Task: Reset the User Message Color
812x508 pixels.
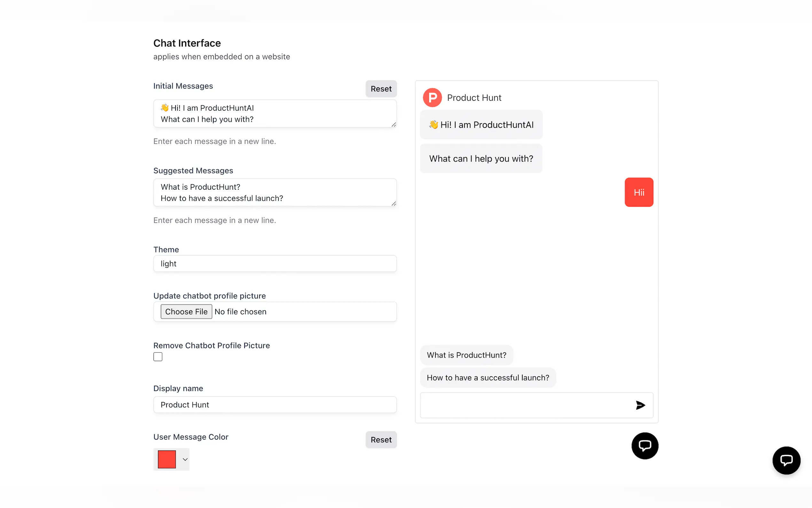Action: pyautogui.click(x=381, y=440)
